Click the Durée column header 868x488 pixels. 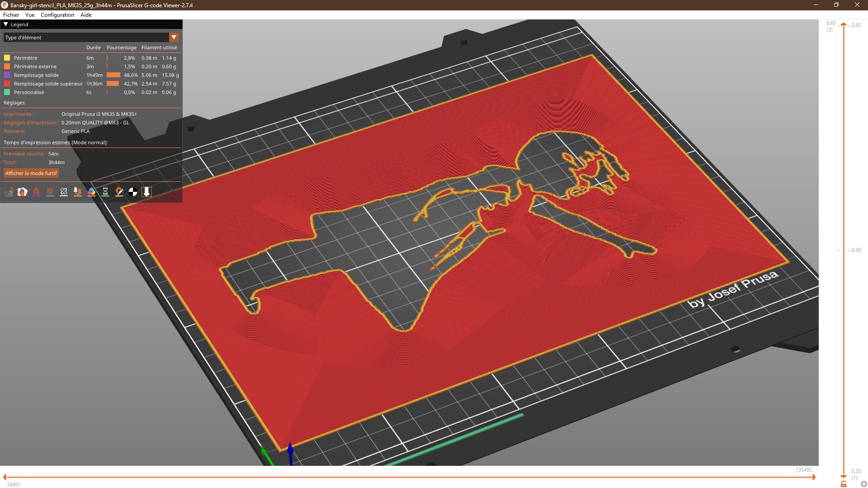94,47
